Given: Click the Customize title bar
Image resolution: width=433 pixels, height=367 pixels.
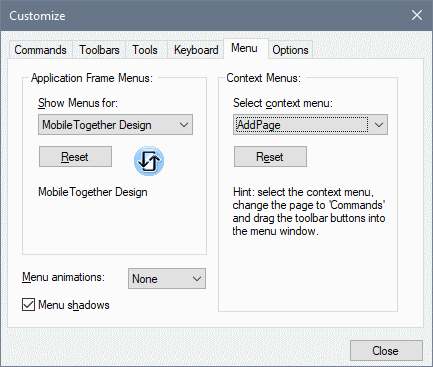Looking at the screenshot, I should click(200, 16).
